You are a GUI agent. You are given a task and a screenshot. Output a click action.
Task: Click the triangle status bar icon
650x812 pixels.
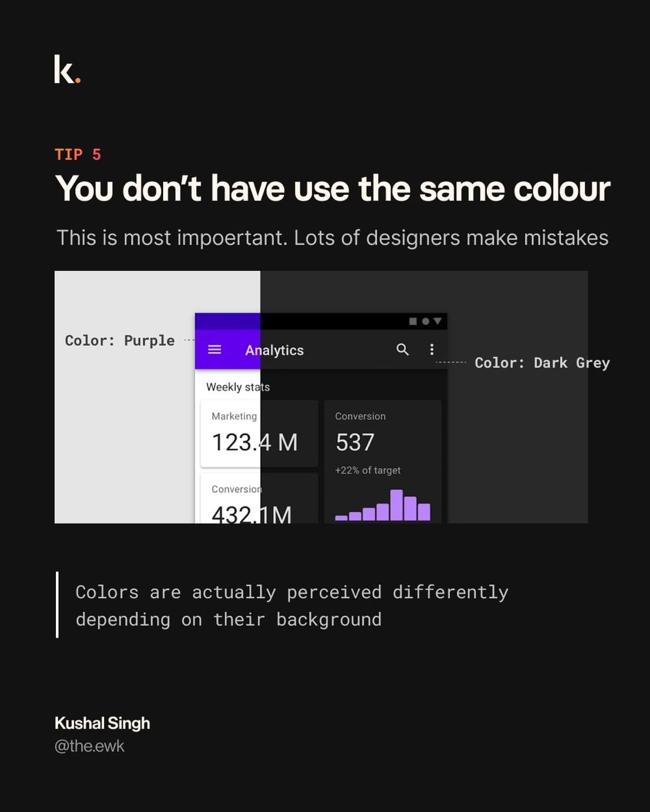point(438,321)
